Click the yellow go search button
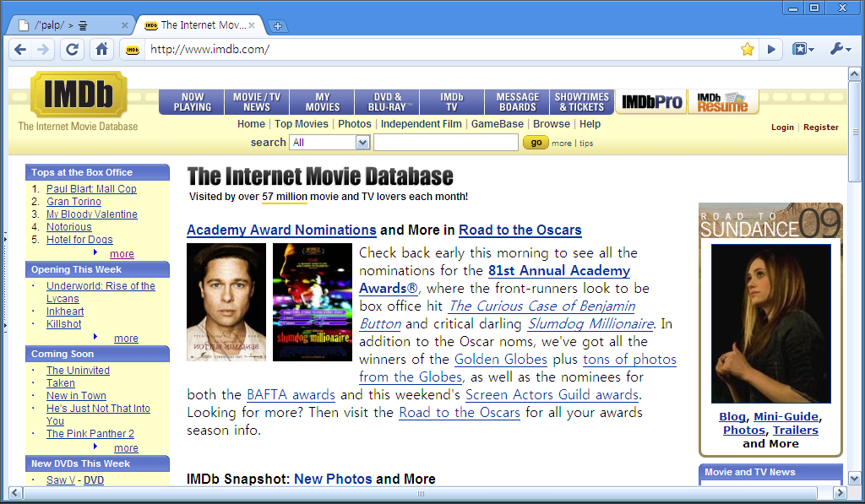This screenshot has height=504, width=865. point(536,143)
